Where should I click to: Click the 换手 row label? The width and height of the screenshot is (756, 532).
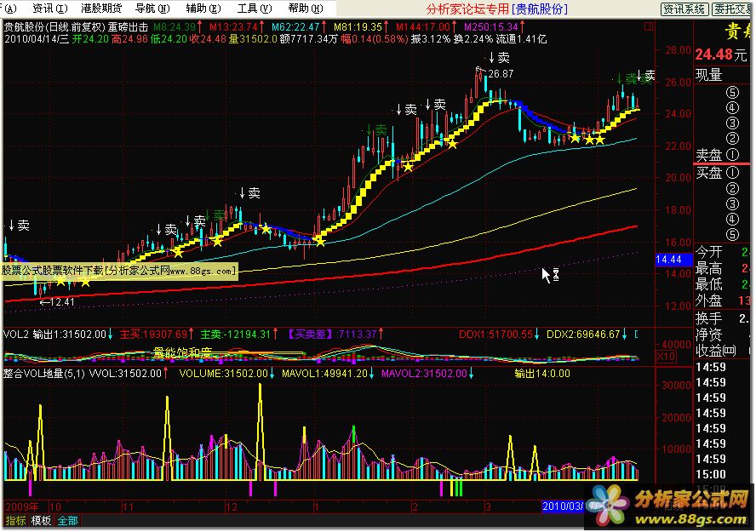(708, 318)
